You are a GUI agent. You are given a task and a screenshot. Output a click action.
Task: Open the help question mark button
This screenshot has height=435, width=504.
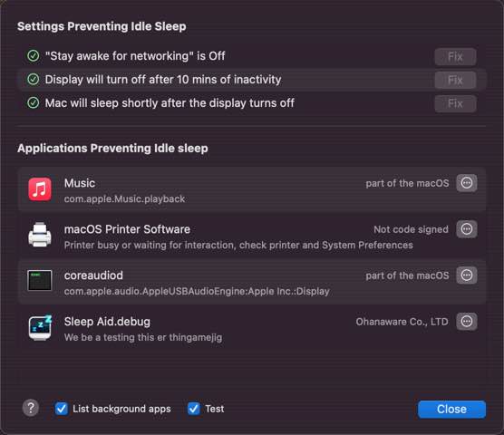click(x=31, y=408)
